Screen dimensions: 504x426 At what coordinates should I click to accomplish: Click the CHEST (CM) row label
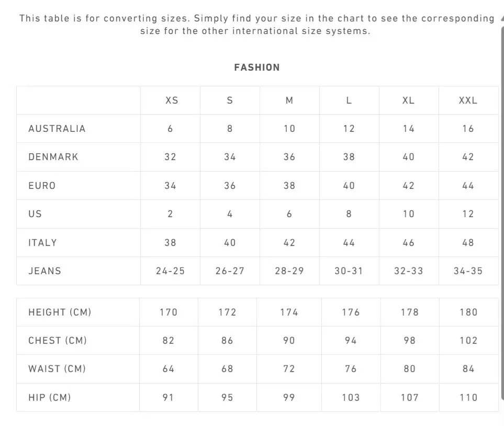click(58, 341)
